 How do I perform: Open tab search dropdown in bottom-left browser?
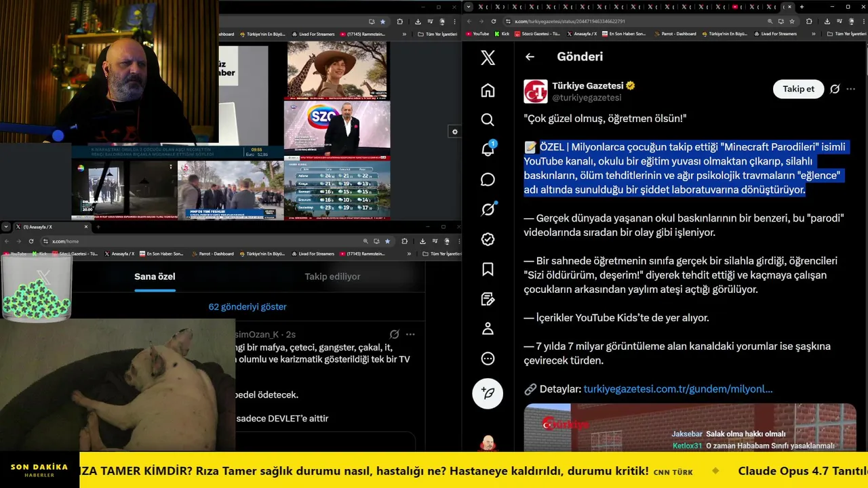(7, 226)
